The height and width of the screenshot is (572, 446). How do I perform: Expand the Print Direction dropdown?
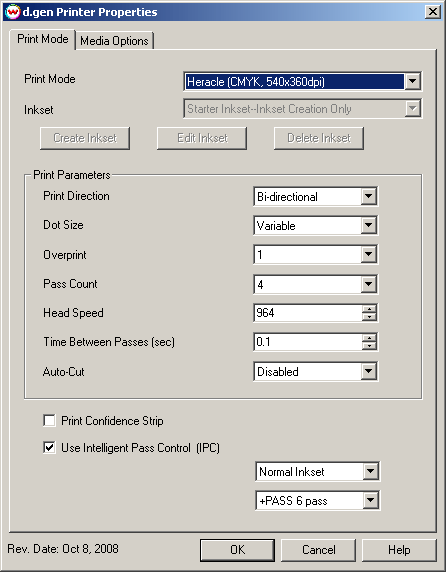pyautogui.click(x=369, y=197)
